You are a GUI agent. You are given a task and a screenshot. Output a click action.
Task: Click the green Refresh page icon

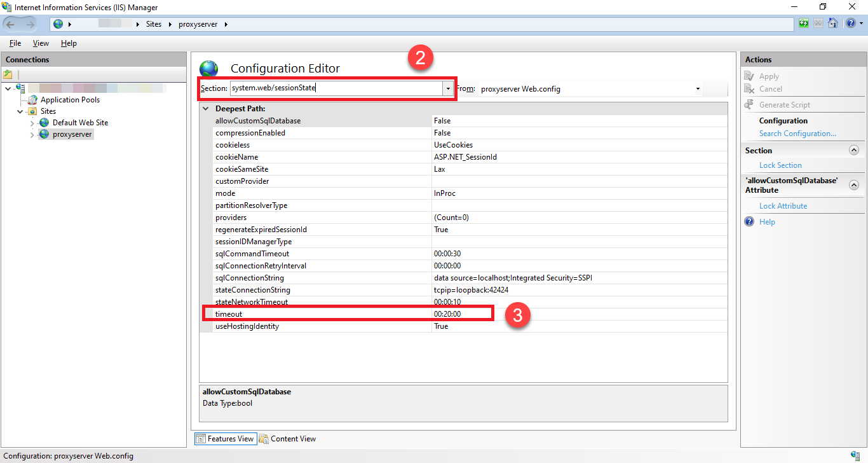pyautogui.click(x=804, y=24)
